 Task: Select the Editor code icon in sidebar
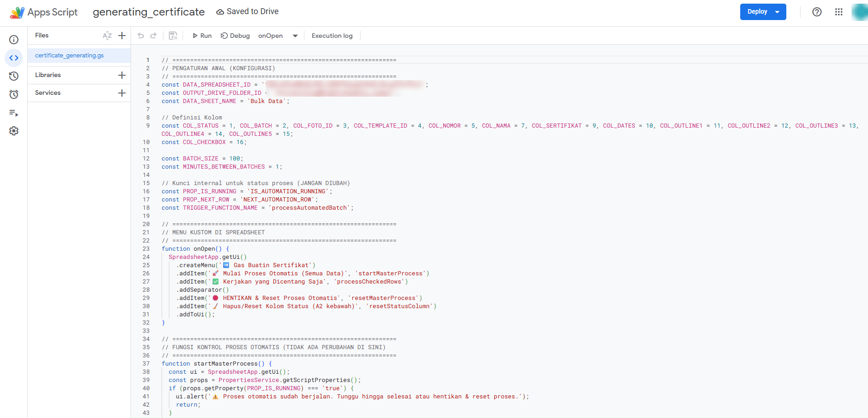pyautogui.click(x=14, y=58)
